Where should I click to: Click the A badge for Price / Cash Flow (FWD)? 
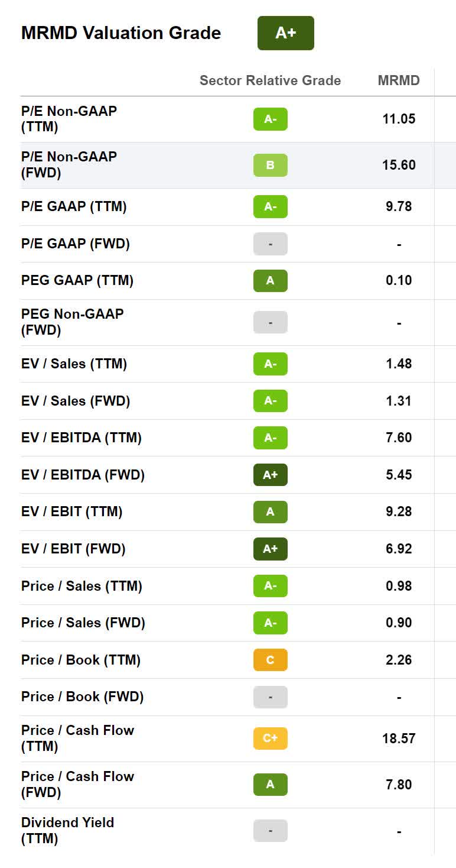[270, 785]
